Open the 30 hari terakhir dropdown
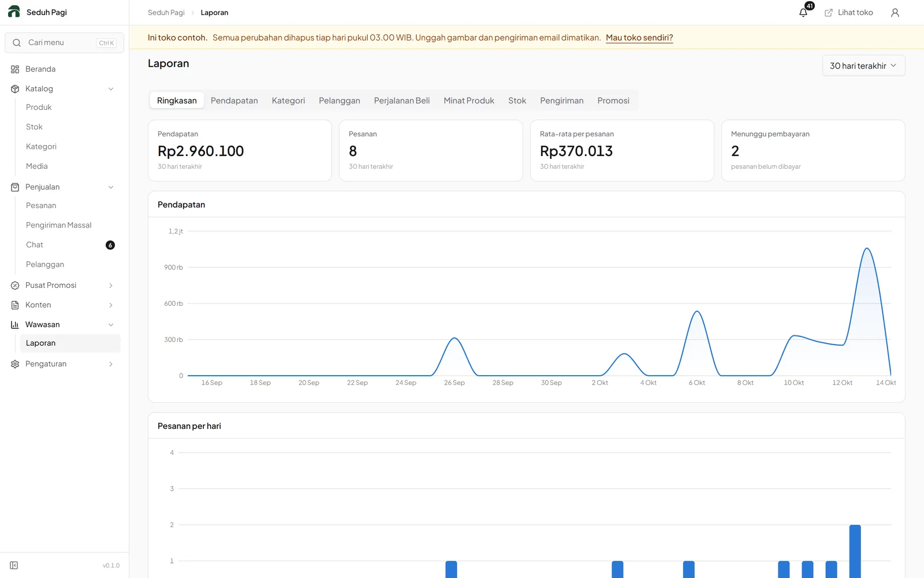 pyautogui.click(x=863, y=66)
